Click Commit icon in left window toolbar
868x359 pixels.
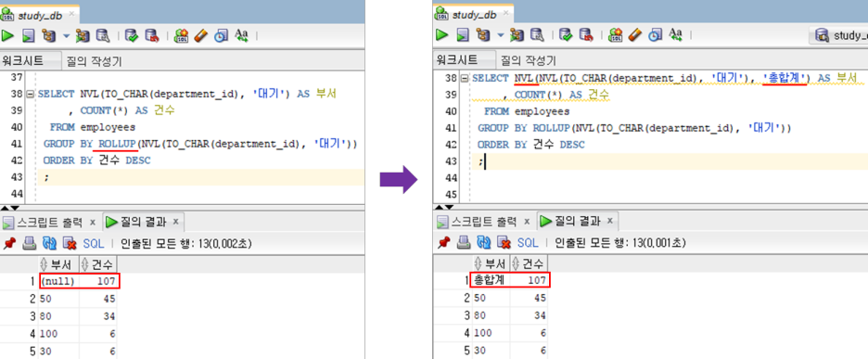click(131, 36)
